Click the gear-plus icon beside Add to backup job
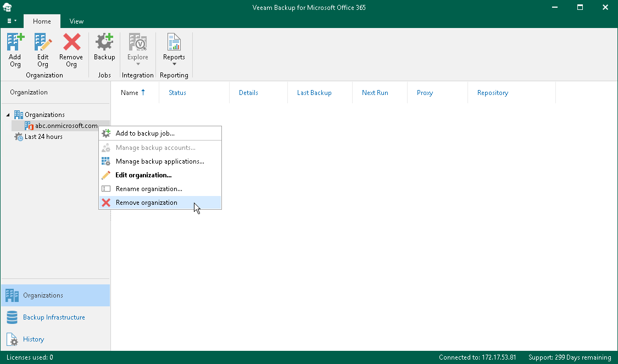The height and width of the screenshot is (364, 618). coord(106,133)
